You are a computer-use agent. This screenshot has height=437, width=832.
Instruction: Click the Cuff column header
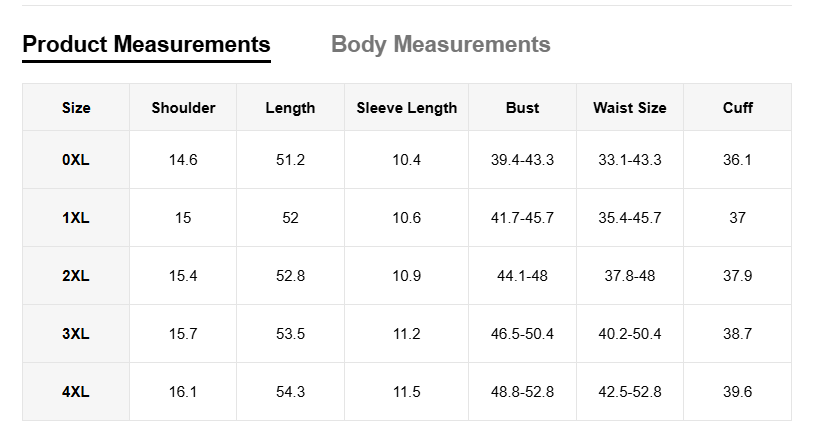click(737, 108)
